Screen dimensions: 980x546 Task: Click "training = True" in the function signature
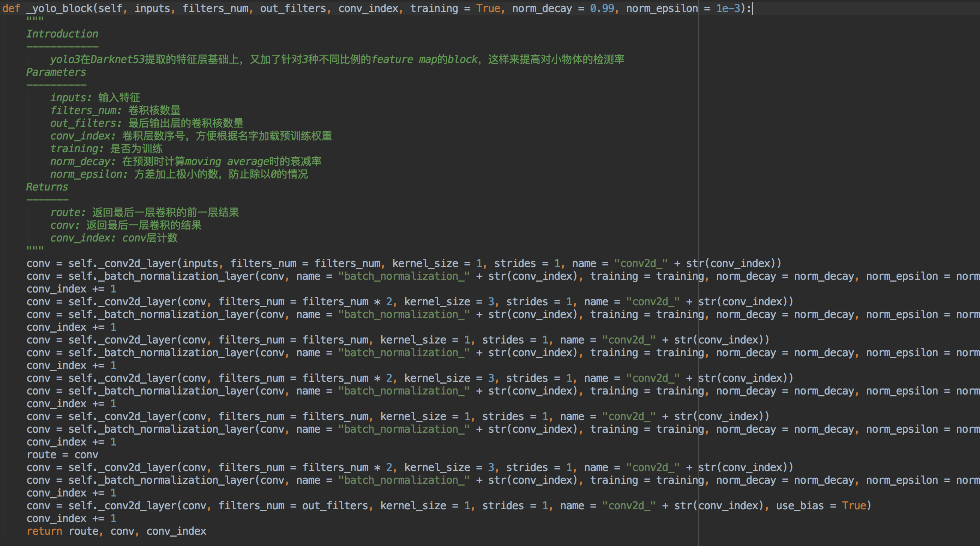pyautogui.click(x=455, y=8)
